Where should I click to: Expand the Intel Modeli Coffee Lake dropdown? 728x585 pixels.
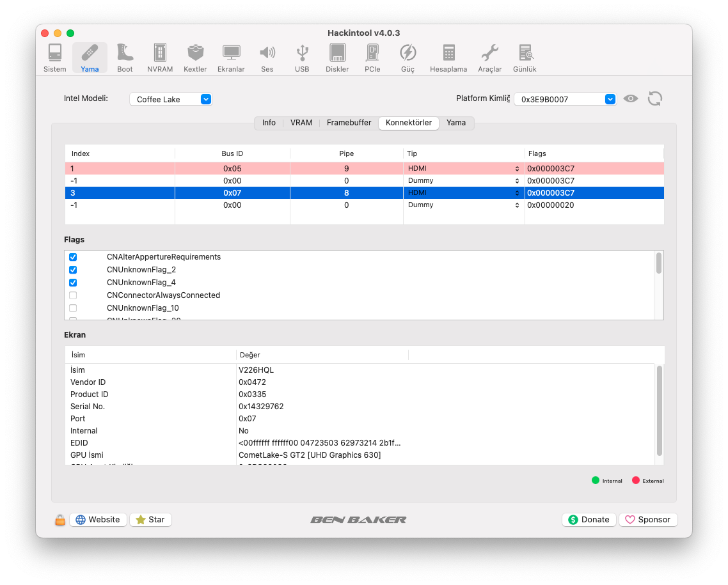click(x=171, y=99)
